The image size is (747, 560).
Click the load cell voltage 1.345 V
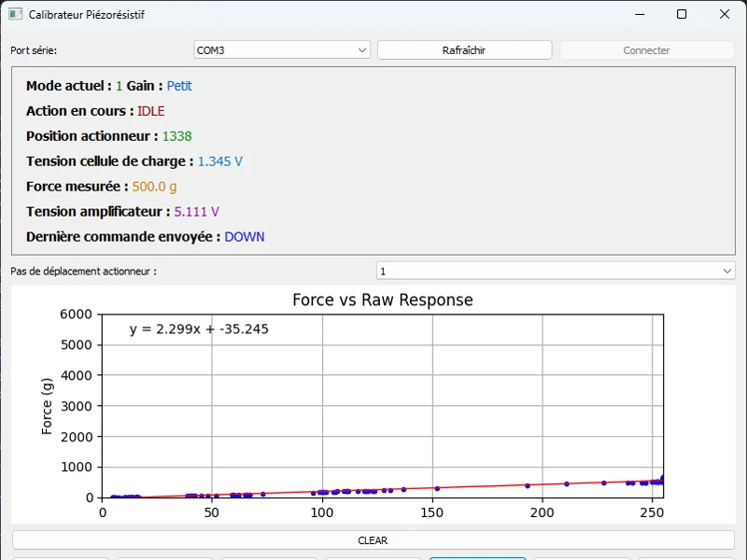220,161
